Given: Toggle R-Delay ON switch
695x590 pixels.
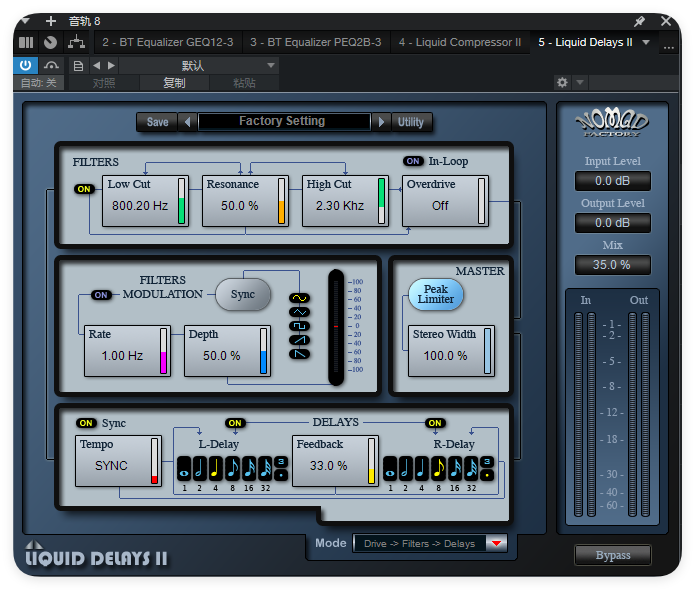Looking at the screenshot, I should [x=435, y=423].
